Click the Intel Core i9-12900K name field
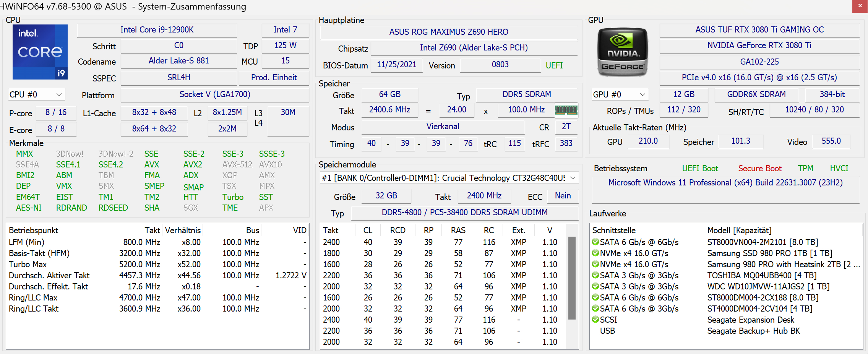868x354 pixels. (157, 30)
